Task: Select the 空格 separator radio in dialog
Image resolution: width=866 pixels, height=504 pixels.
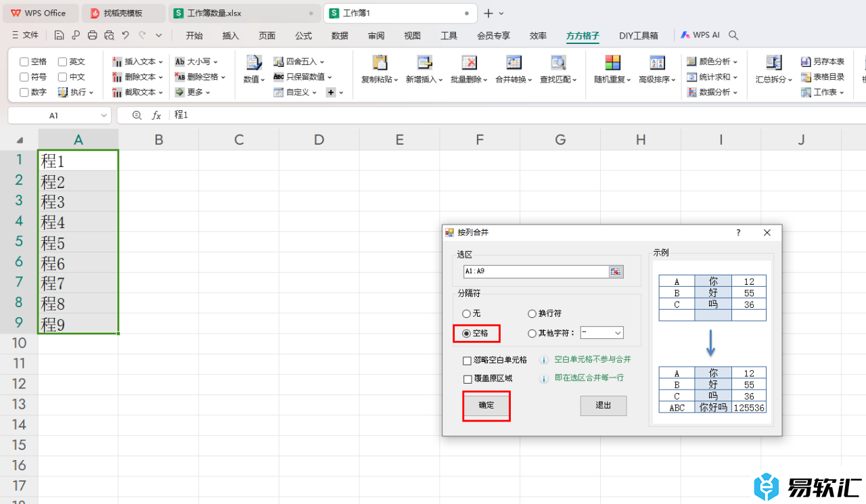Action: coord(466,334)
